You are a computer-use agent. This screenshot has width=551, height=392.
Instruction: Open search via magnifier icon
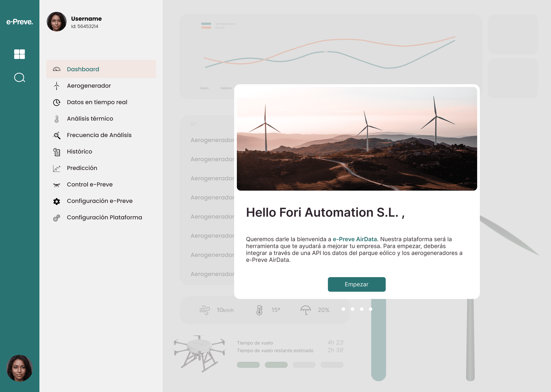20,78
